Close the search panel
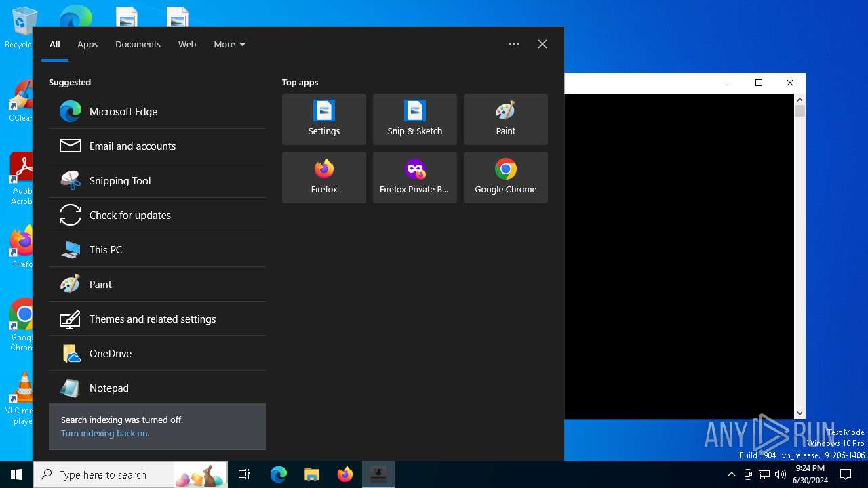The height and width of the screenshot is (488, 868). 542,44
